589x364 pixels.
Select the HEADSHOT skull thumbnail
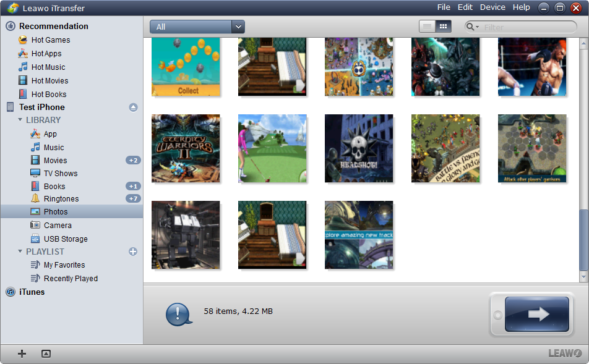[359, 148]
